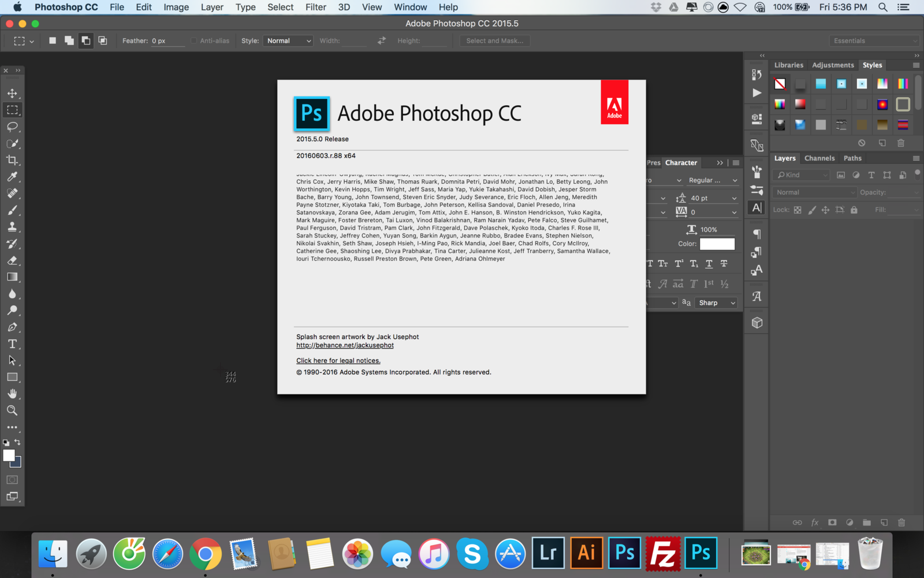The image size is (924, 578).
Task: Click the Feather value field
Action: (167, 41)
